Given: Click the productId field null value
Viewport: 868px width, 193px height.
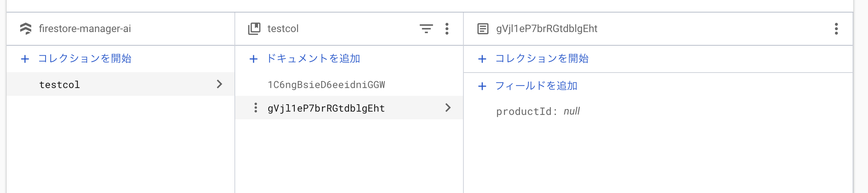Looking at the screenshot, I should pyautogui.click(x=571, y=111).
